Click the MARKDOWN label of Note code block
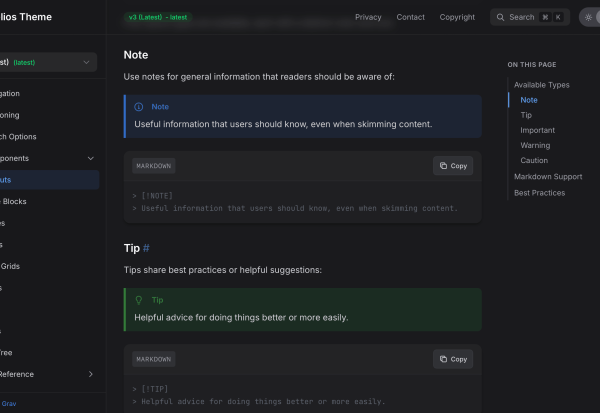Image resolution: width=600 pixels, height=413 pixels. click(154, 166)
